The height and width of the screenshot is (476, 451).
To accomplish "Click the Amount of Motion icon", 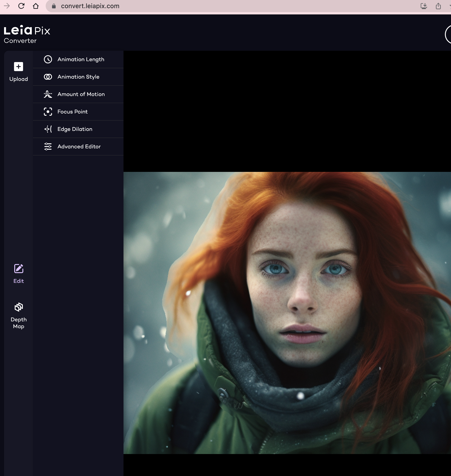I will [x=48, y=94].
